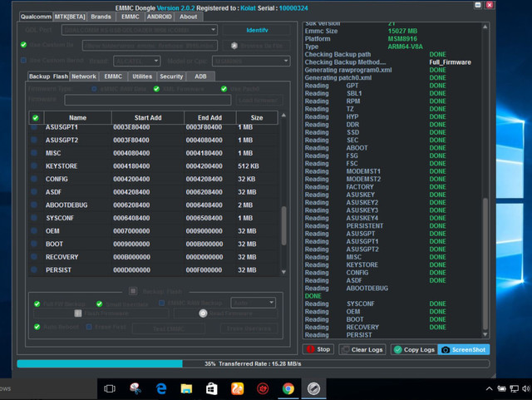Switch to the ANDROID tab
The height and width of the screenshot is (400, 532).
[159, 17]
